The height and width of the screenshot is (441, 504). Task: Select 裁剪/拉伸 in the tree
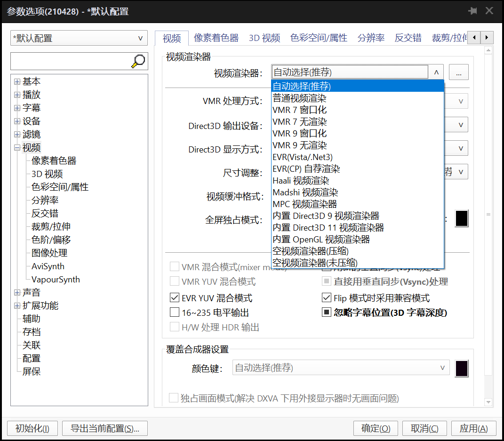point(51,226)
